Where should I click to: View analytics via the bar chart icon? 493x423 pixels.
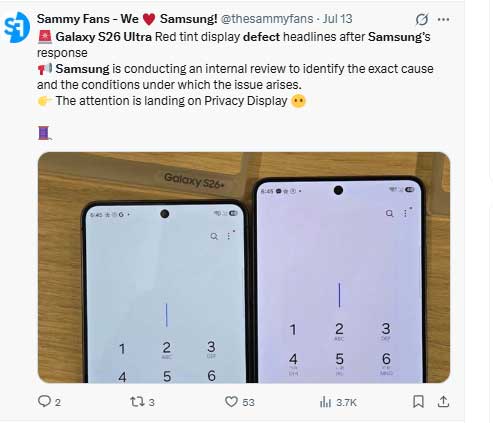[x=325, y=402]
